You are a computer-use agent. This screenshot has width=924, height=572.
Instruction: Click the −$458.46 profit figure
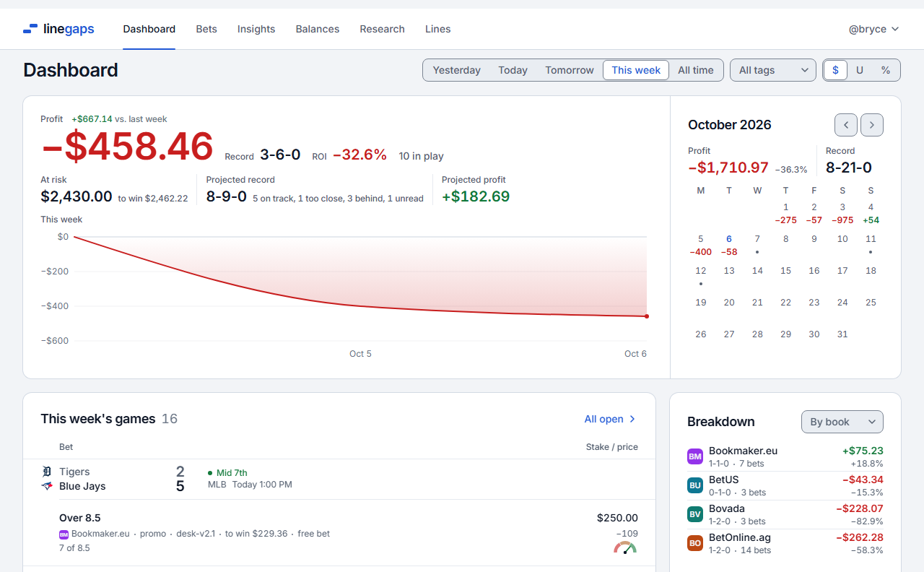(127, 147)
